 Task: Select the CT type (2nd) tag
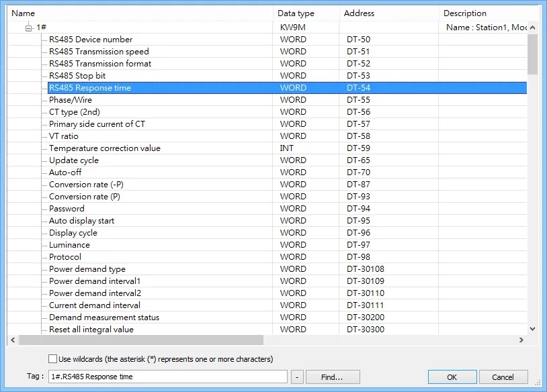(75, 112)
